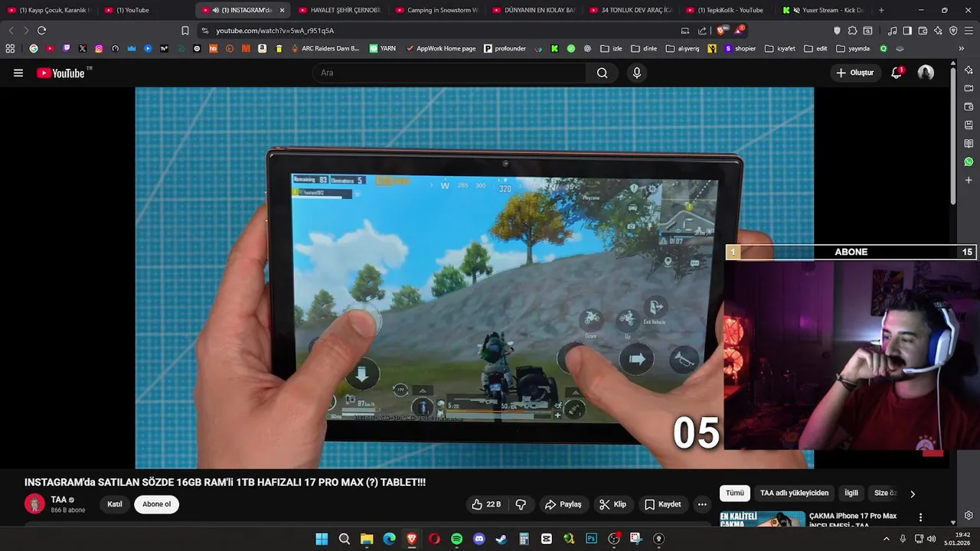The width and height of the screenshot is (980, 551).
Task: Open the browser main hamburger menu
Action: click(969, 31)
